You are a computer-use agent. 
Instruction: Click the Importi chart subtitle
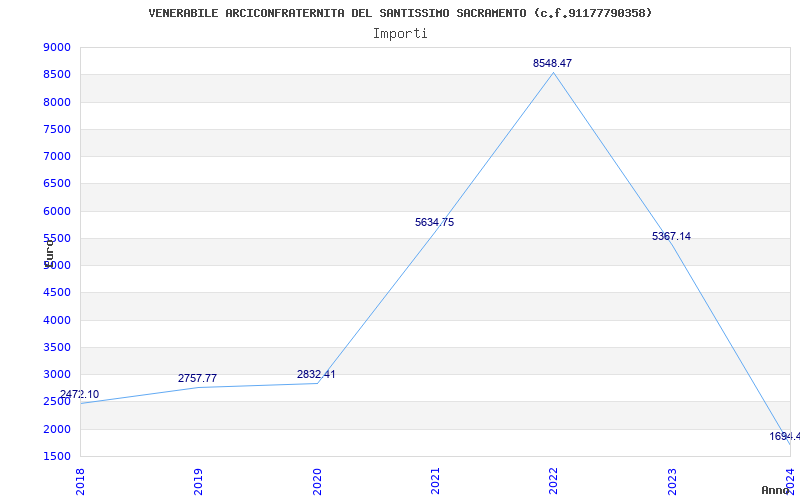pos(400,34)
